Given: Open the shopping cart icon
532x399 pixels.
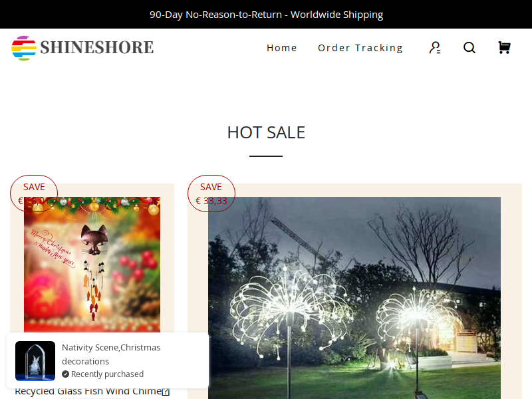Looking at the screenshot, I should pyautogui.click(x=504, y=47).
